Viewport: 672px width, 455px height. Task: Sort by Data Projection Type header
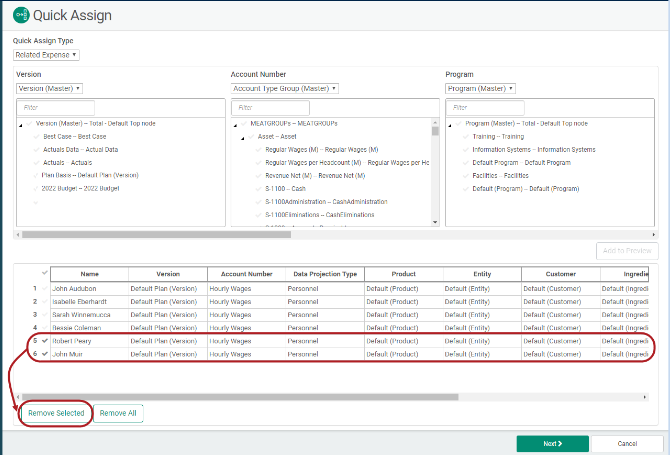[x=325, y=274]
